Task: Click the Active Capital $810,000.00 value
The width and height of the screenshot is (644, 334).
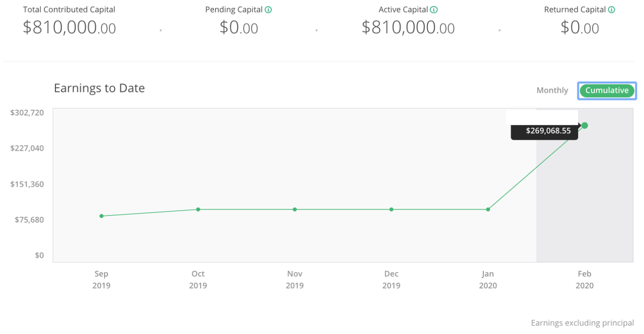Action: click(x=408, y=27)
